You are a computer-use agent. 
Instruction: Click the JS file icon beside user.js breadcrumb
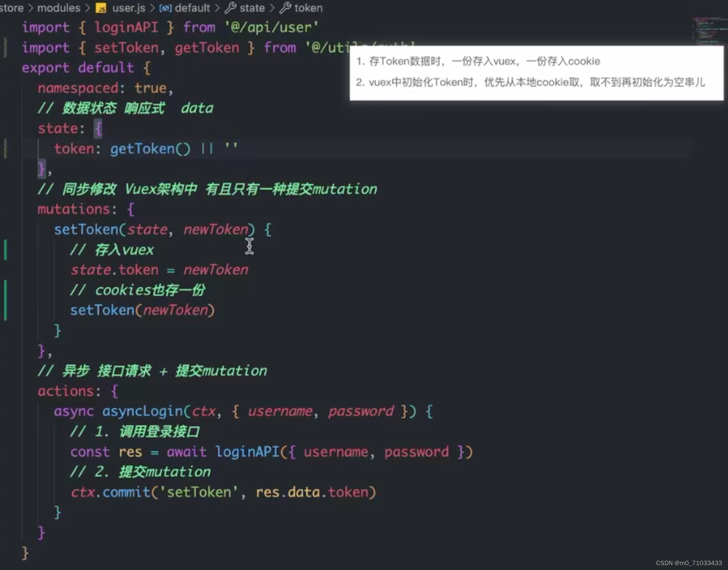click(x=101, y=7)
